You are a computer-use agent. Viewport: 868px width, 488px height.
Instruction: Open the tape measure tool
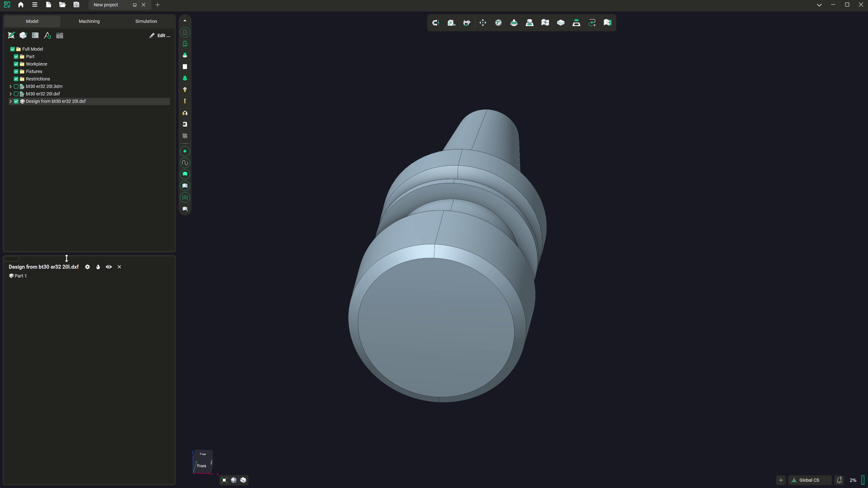tap(451, 23)
